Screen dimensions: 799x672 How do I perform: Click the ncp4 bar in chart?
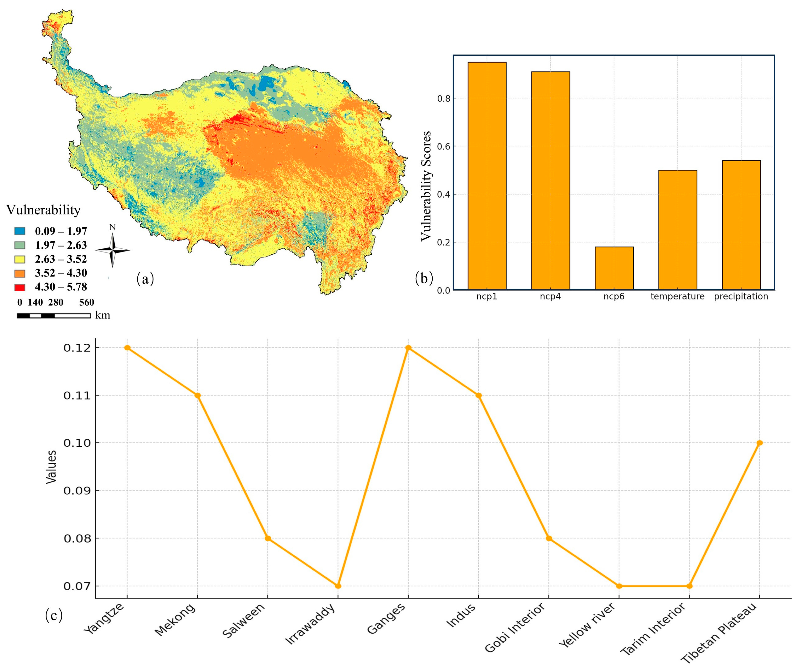click(x=550, y=180)
